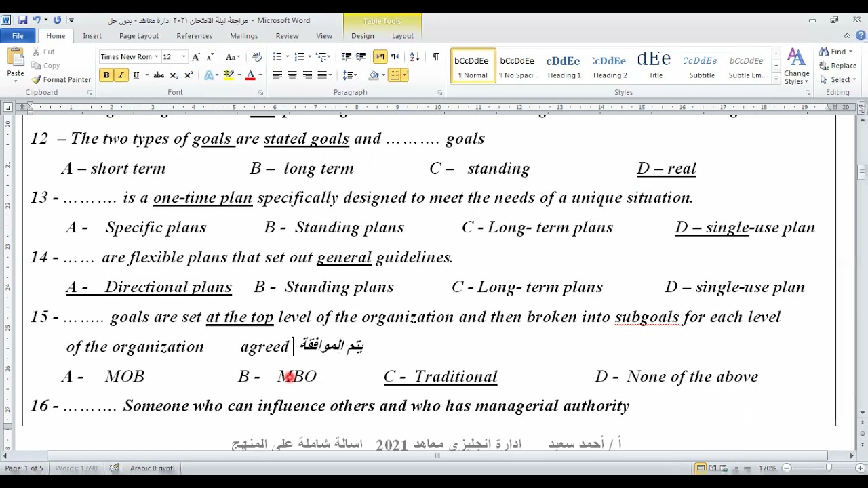Click the Text Effects icon
The width and height of the screenshot is (868, 488).
[x=209, y=75]
